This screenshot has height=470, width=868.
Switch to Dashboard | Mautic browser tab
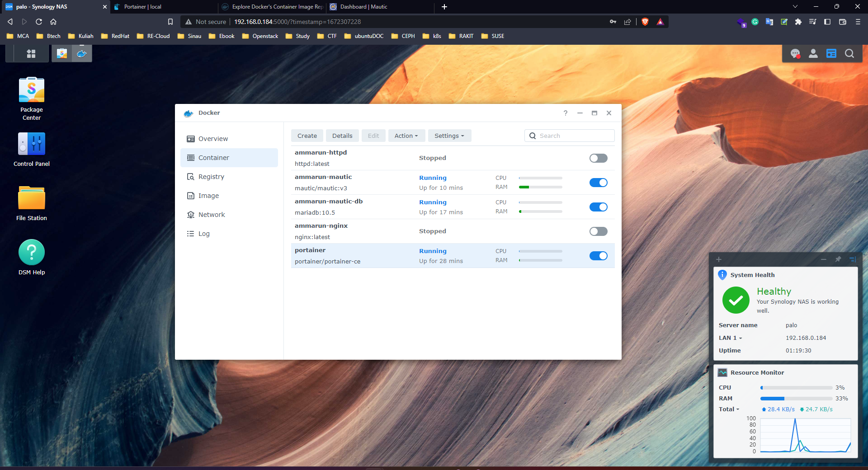(381, 7)
